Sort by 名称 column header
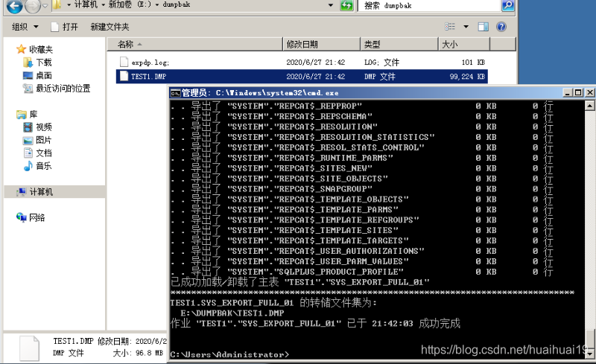The height and width of the screenshot is (364, 596). (195, 44)
